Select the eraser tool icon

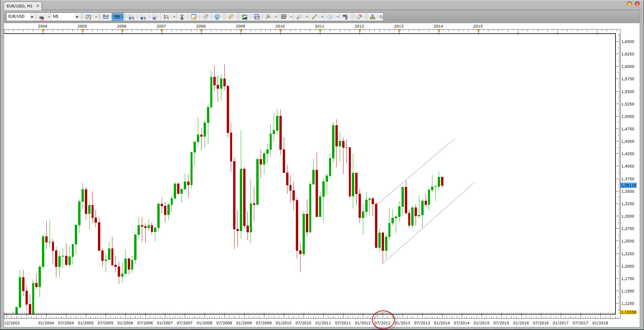359,17
